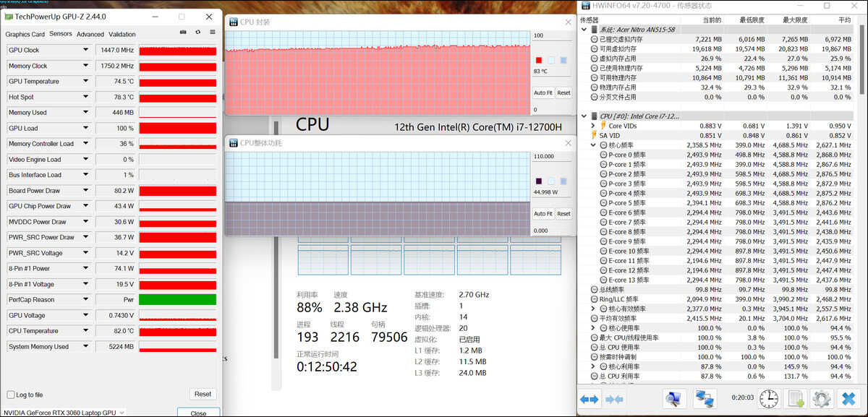Click the 1447.0 MHz GPU Clock value
The image size is (868, 417).
[118, 50]
